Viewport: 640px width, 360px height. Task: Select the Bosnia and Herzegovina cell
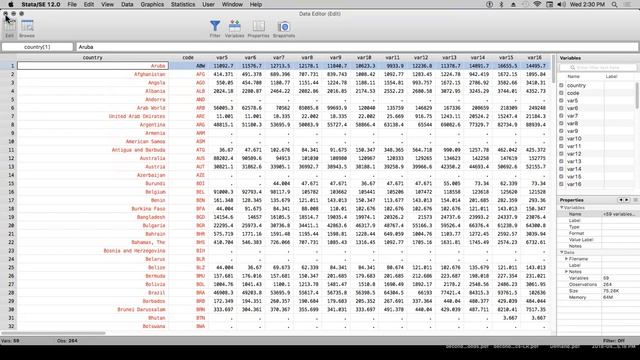pos(93,251)
